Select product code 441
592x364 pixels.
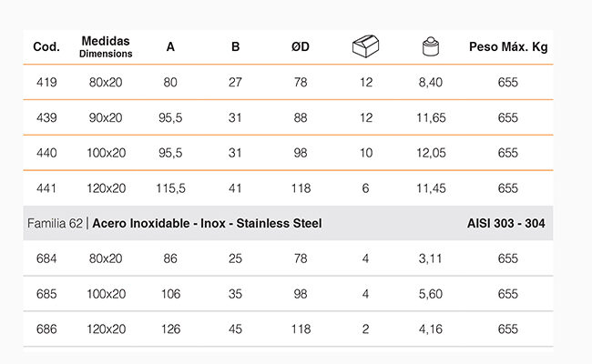(46, 188)
